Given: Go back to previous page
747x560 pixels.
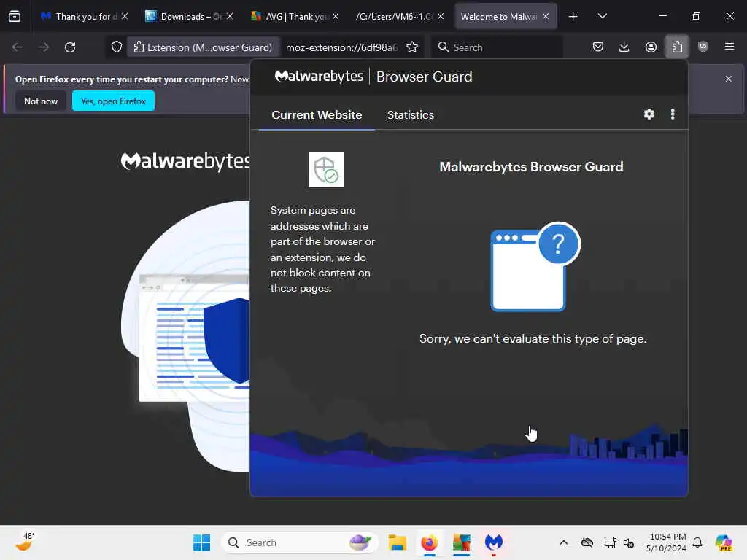Looking at the screenshot, I should tap(18, 47).
